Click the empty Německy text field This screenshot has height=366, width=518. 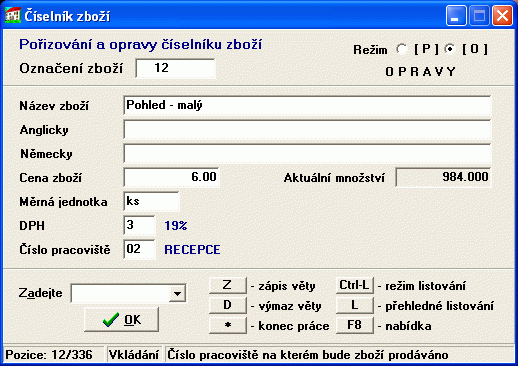coord(307,153)
